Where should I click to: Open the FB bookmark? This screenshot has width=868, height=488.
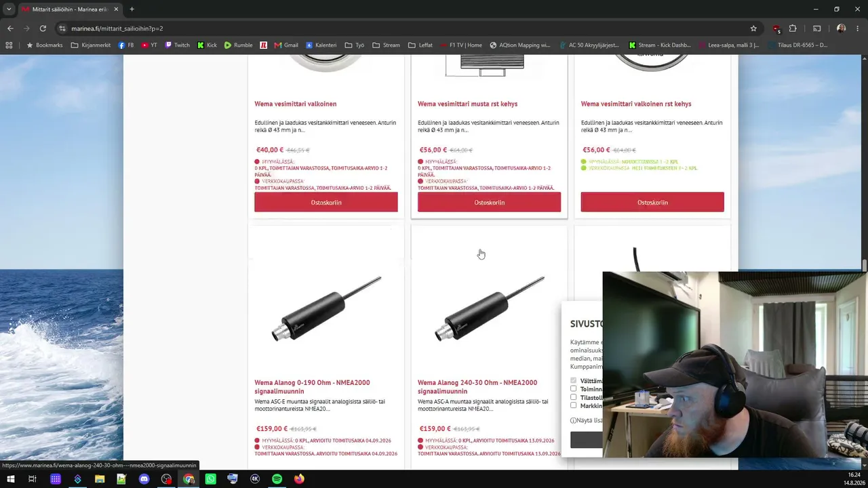pyautogui.click(x=126, y=45)
